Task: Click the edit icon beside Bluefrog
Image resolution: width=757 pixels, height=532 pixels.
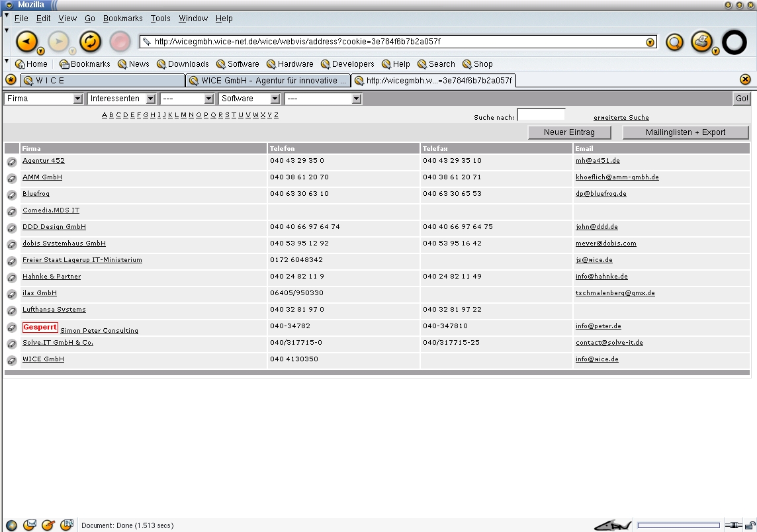Action: click(11, 195)
